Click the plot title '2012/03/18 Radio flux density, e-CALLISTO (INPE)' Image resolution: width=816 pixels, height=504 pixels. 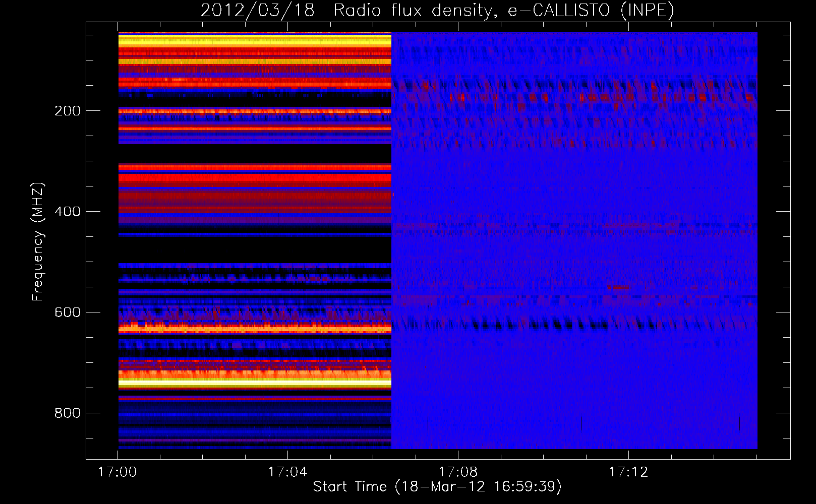437,11
